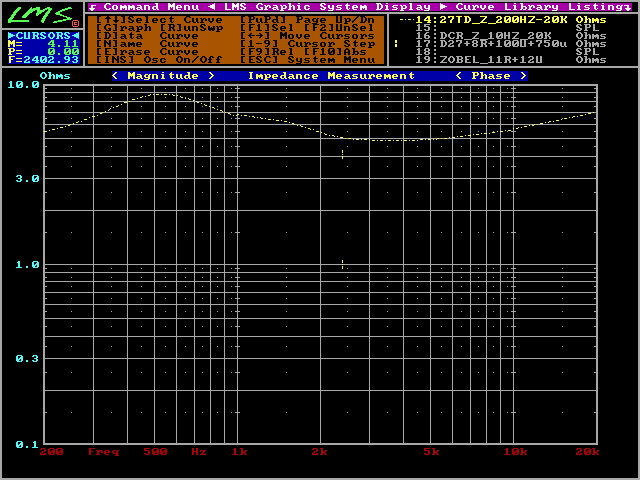Image resolution: width=640 pixels, height=480 pixels.
Task: Click the 200 frequency axis label
Action: click(x=51, y=452)
